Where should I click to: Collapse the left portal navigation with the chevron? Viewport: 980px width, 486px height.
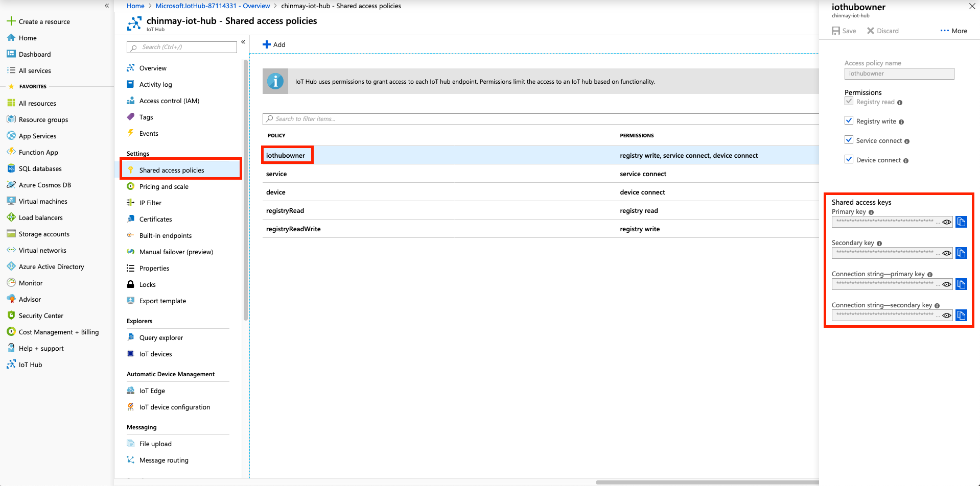click(x=107, y=6)
